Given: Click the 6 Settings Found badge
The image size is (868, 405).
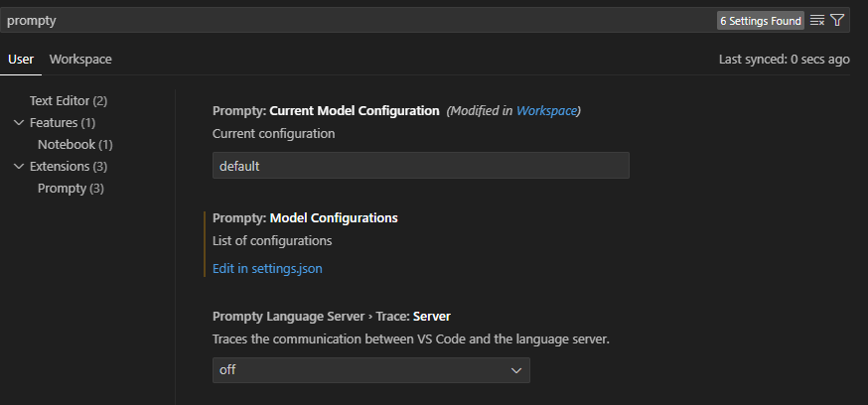Looking at the screenshot, I should pos(761,21).
